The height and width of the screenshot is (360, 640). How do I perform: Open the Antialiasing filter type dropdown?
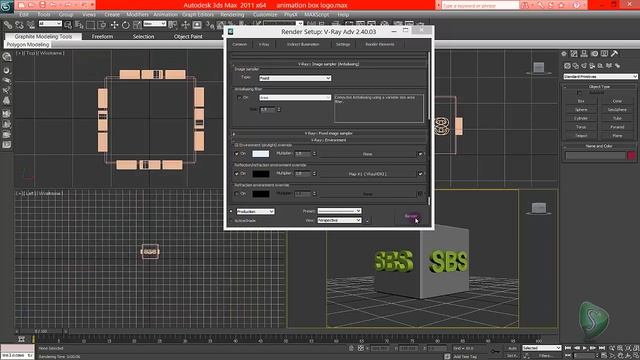pyautogui.click(x=295, y=98)
